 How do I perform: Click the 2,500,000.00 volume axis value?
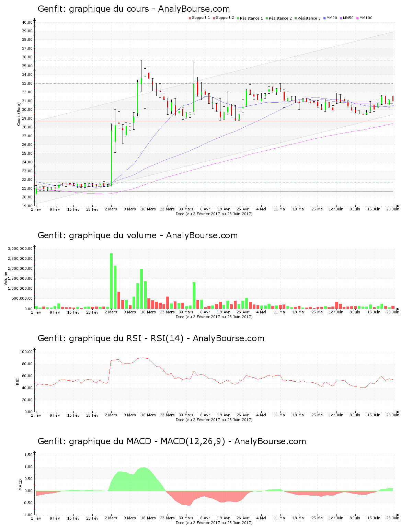21,259
